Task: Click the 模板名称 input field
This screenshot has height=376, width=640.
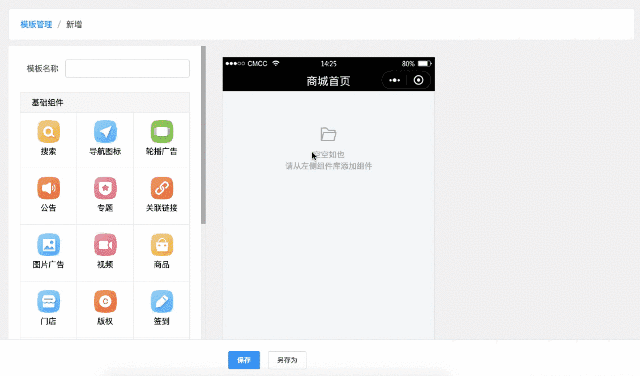Action: tap(127, 68)
